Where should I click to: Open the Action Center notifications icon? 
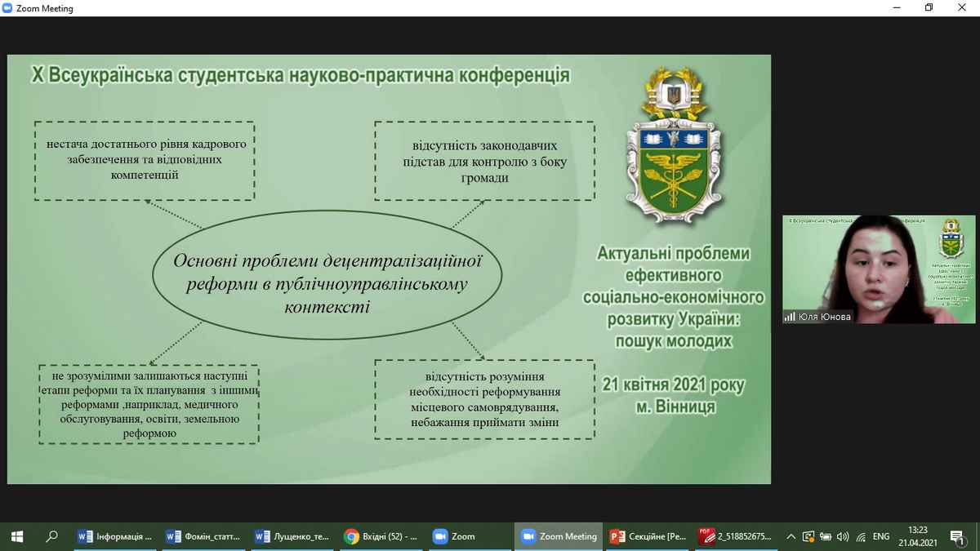(956, 536)
